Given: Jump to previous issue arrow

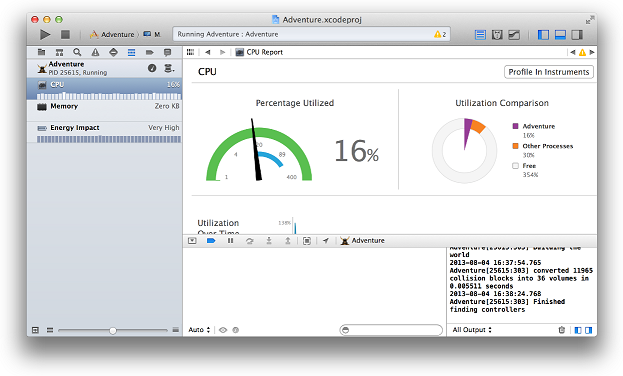Looking at the screenshot, I should tap(573, 52).
